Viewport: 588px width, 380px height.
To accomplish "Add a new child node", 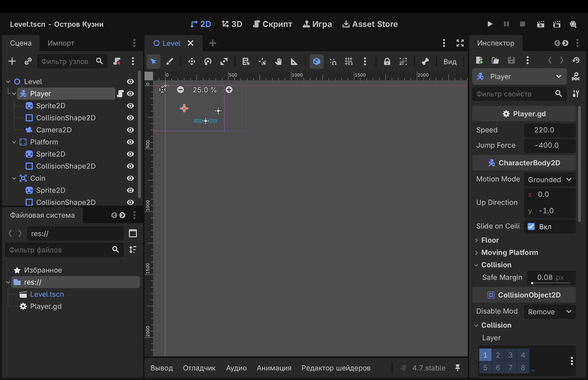I will coord(12,61).
